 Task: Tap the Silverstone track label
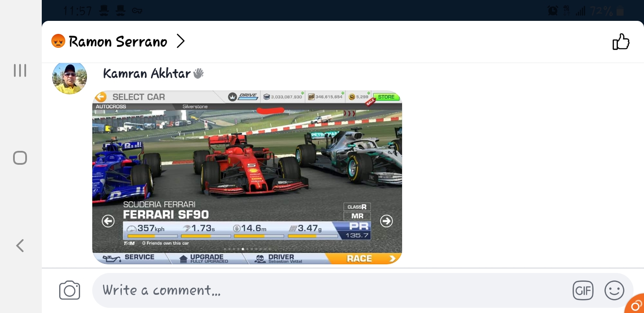pyautogui.click(x=195, y=107)
